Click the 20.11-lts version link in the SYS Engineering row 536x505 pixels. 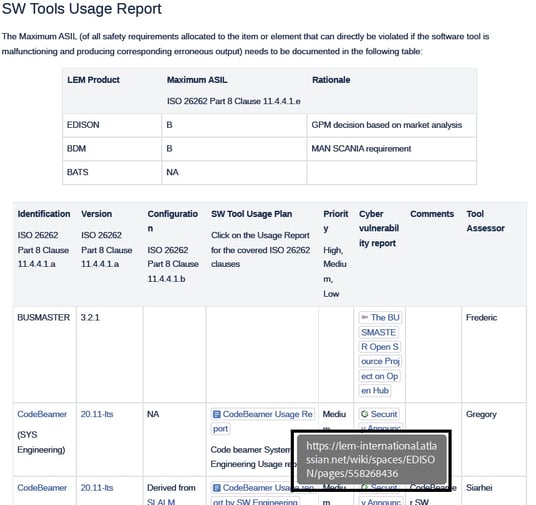[x=97, y=414]
